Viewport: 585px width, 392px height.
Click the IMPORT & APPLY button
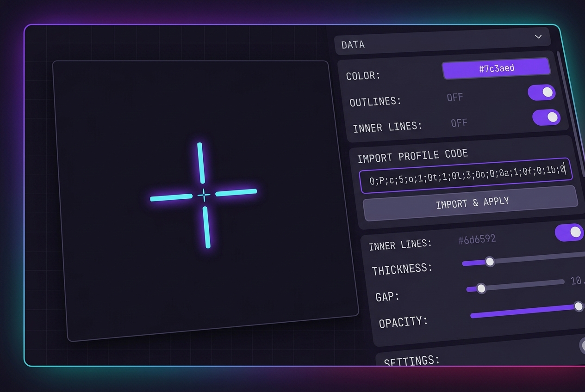[x=471, y=203]
